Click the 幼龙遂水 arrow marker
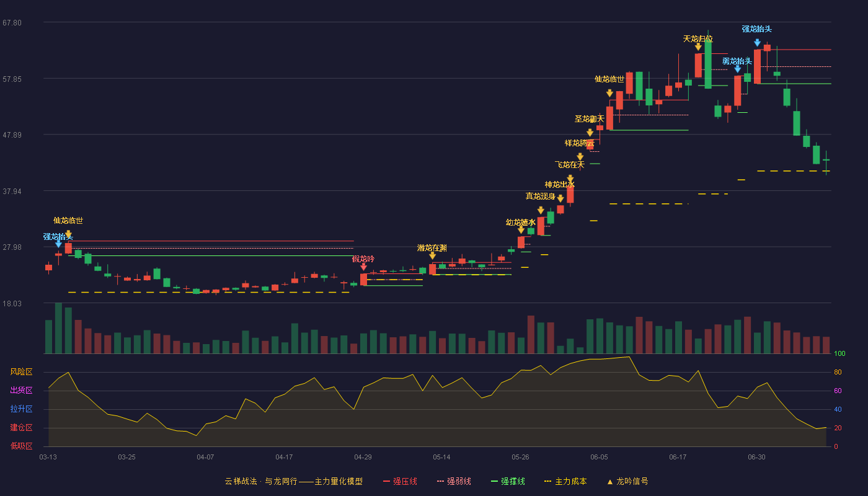 [x=521, y=230]
